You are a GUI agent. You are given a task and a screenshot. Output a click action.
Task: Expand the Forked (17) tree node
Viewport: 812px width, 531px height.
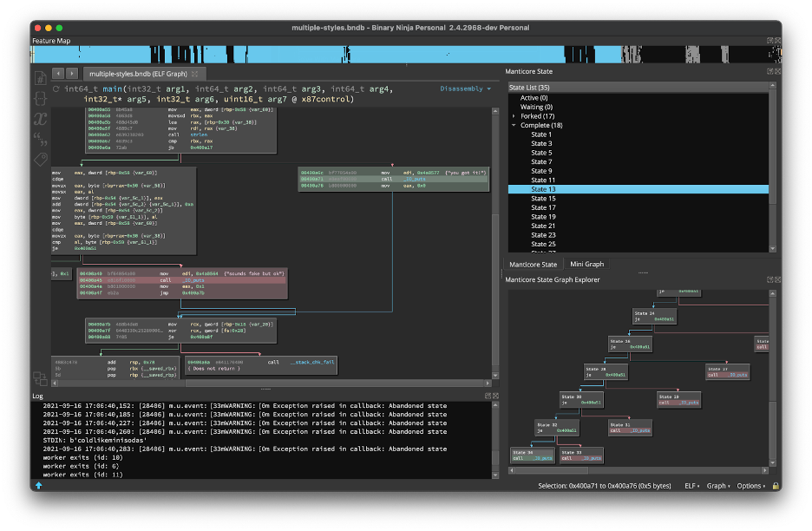tap(514, 116)
